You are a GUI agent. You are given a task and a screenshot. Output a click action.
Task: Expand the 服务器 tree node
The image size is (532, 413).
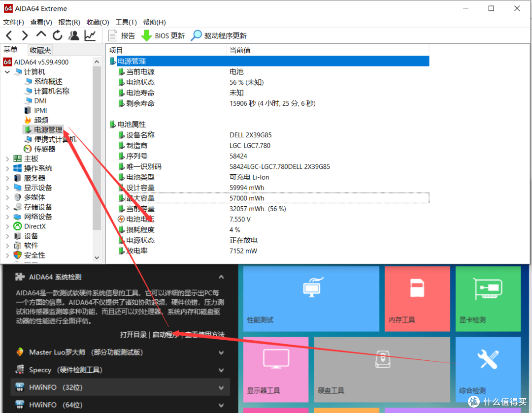(x=7, y=178)
